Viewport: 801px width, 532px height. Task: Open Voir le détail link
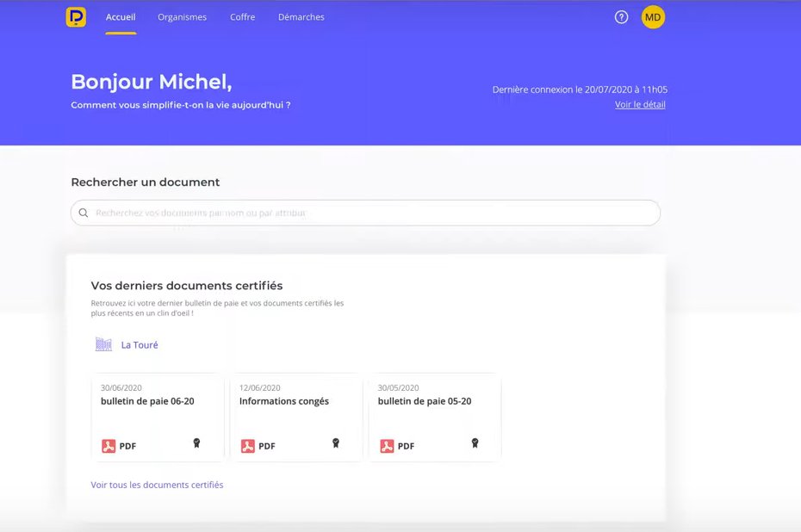(x=639, y=104)
